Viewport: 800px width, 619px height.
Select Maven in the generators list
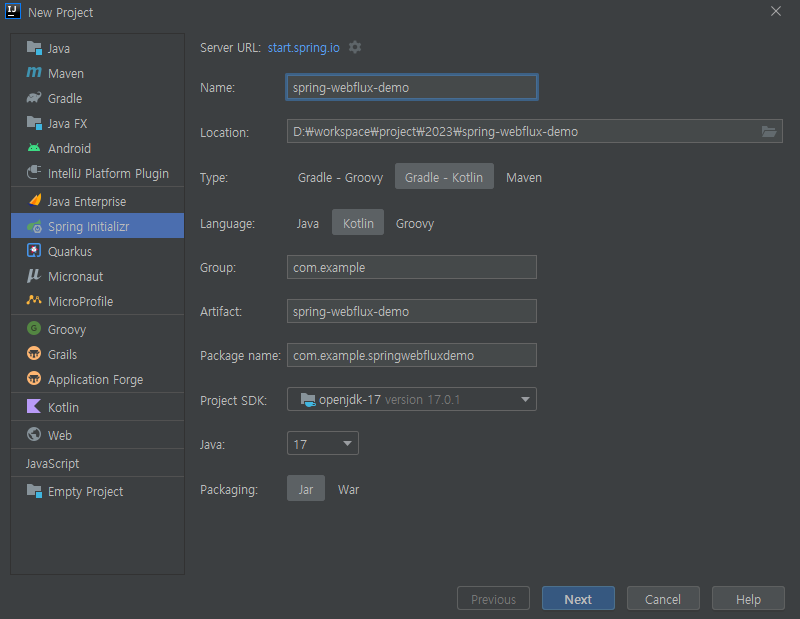click(x=66, y=73)
